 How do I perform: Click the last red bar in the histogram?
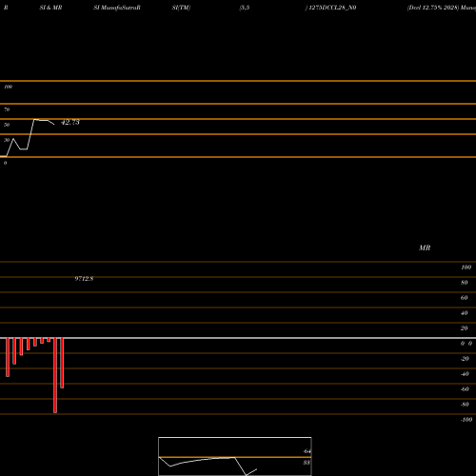click(62, 363)
